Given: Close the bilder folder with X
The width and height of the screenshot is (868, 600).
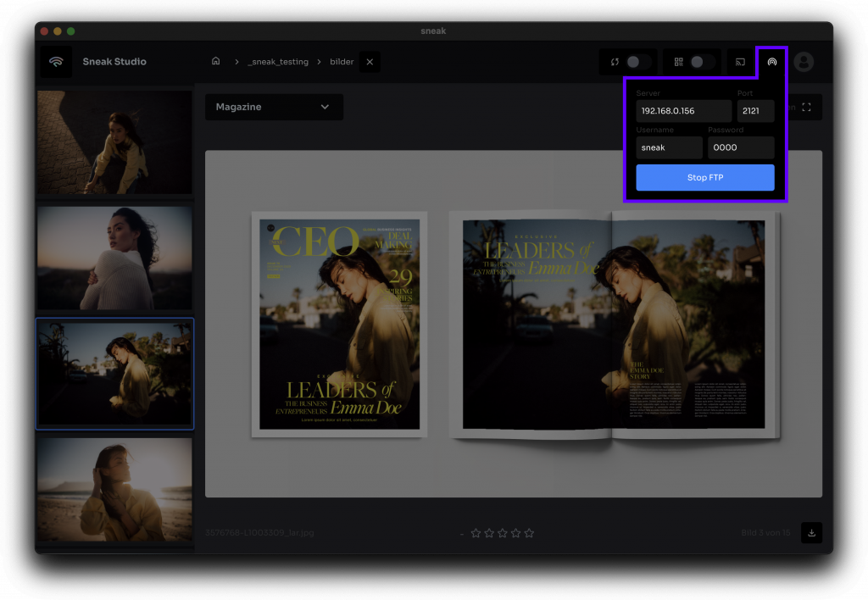Looking at the screenshot, I should click(x=370, y=62).
